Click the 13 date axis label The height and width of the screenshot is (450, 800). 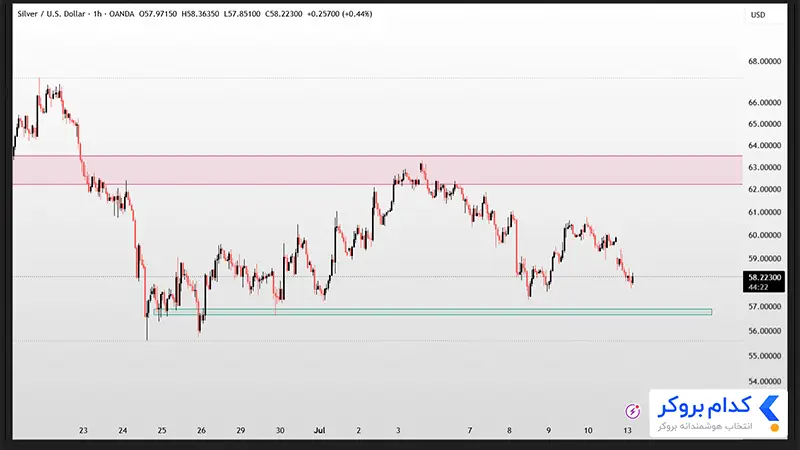(628, 431)
